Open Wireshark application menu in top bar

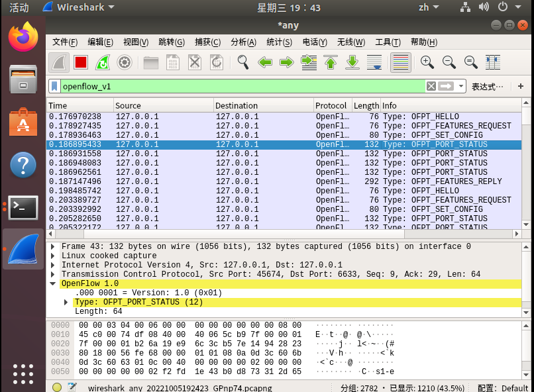pyautogui.click(x=79, y=7)
